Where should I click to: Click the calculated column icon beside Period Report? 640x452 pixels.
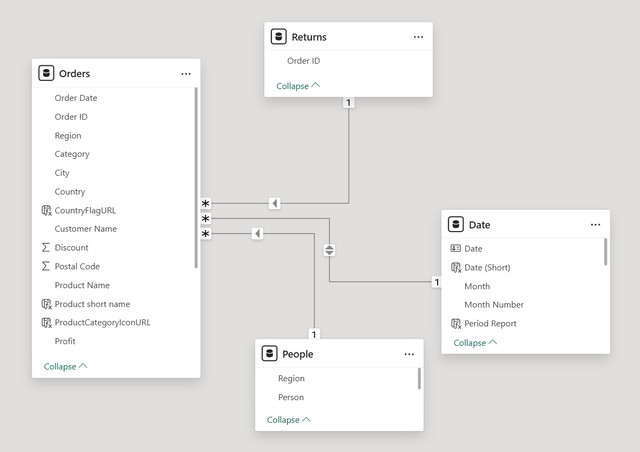(x=456, y=323)
